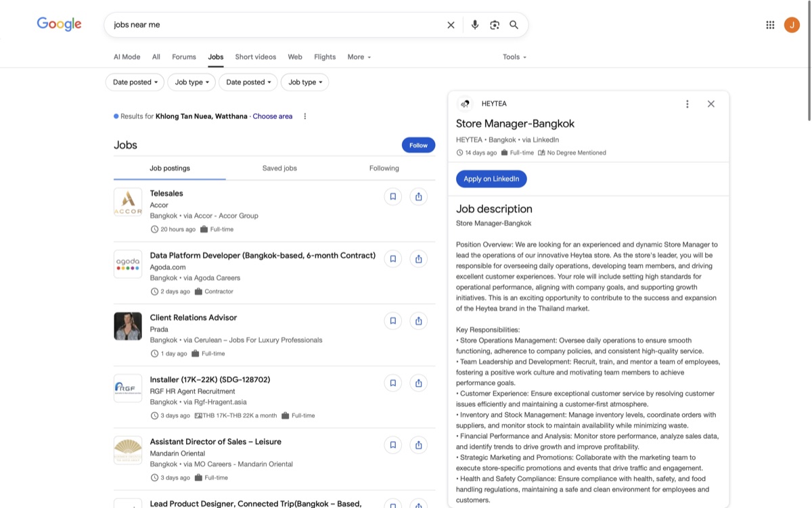Viewport: 812px width, 508px height.
Task: Click the microphone icon for voice search
Action: tap(474, 24)
